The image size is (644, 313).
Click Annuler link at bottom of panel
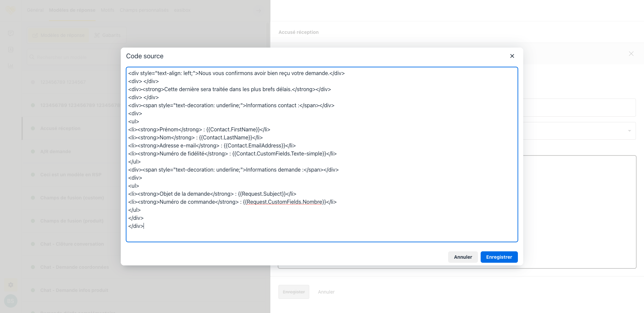(x=326, y=292)
